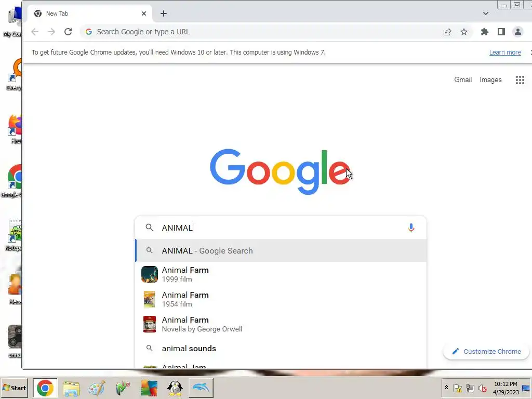Select the Notepad++ desktop shortcut

click(x=14, y=235)
